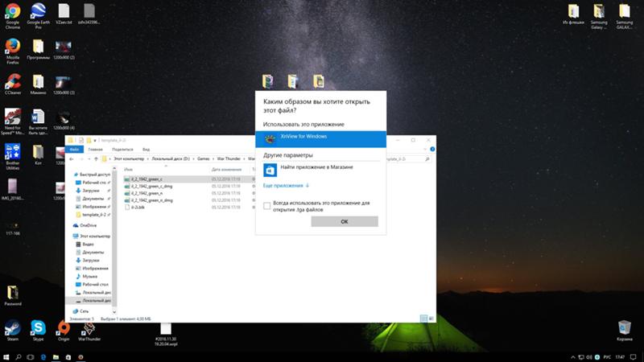Choose Find an app in Store option
Viewport: 644px width, 362px height.
pyautogui.click(x=320, y=170)
